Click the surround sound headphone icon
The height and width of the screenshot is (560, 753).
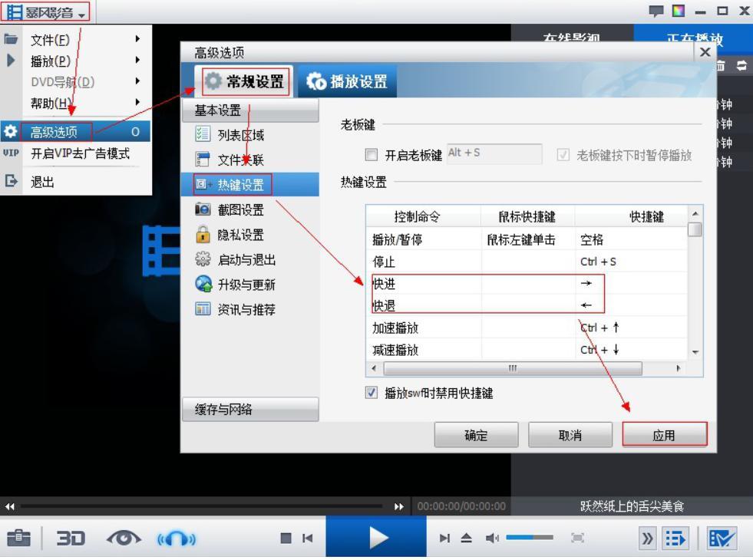(x=177, y=539)
